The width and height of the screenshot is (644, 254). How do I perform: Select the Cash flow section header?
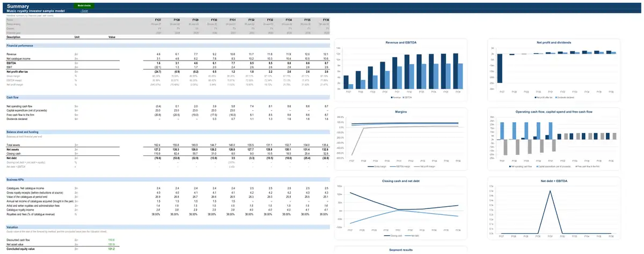[13, 97]
